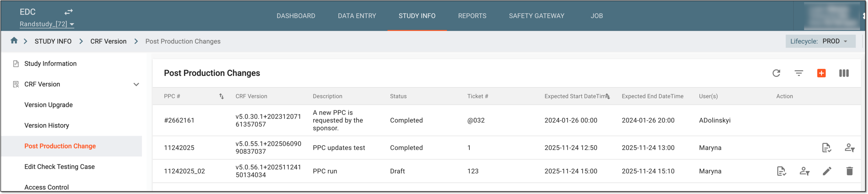Open Version Upgrade in sidebar

point(49,105)
